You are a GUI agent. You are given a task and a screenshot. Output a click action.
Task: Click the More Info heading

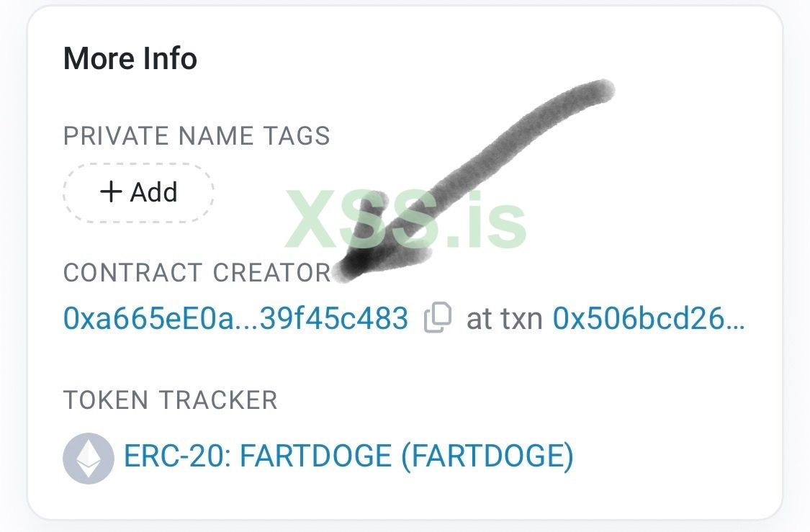pyautogui.click(x=130, y=58)
